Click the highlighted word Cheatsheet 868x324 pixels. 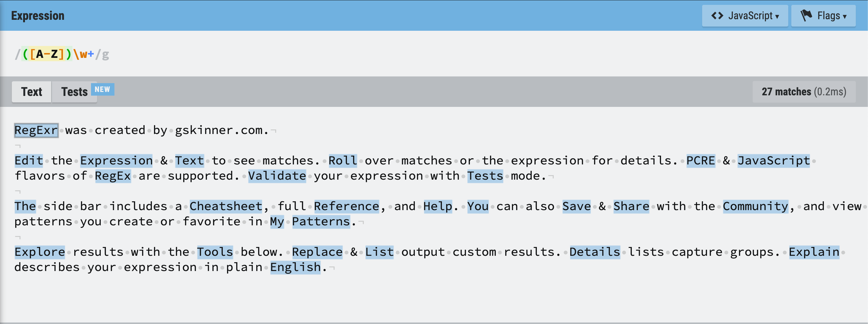[x=226, y=206]
